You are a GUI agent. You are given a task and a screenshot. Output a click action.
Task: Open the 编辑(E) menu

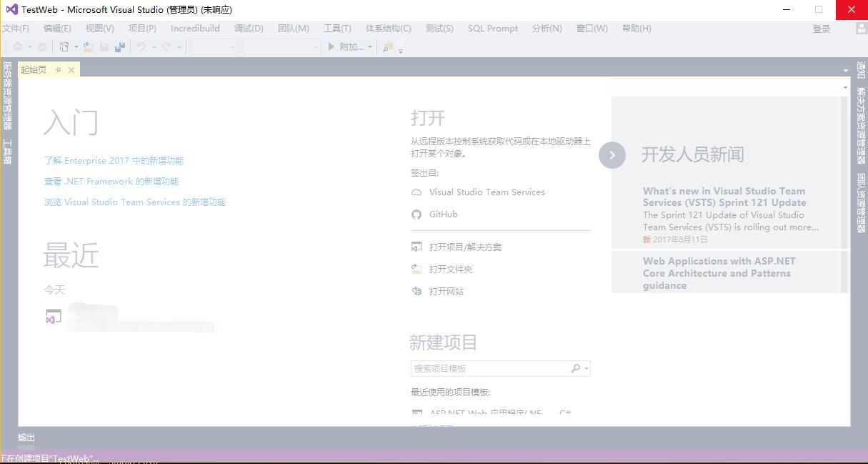57,29
